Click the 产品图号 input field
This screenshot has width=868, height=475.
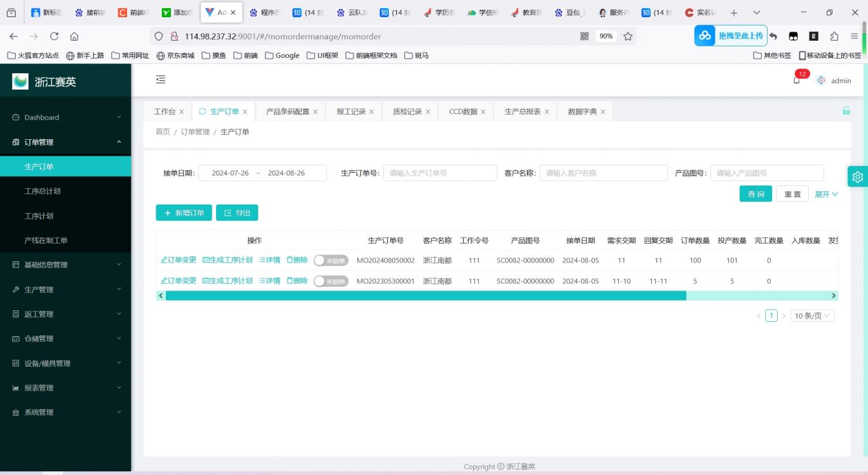(767, 173)
